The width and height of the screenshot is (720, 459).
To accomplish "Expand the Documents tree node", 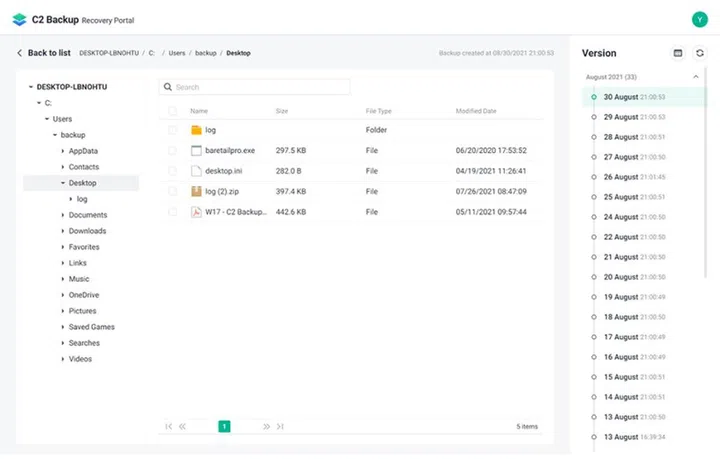I will [x=63, y=215].
